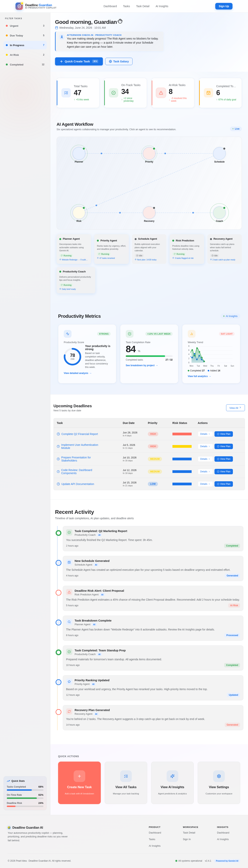Click the Live status badge
Image resolution: width=248 pixels, height=868 pixels.
pyautogui.click(x=236, y=129)
